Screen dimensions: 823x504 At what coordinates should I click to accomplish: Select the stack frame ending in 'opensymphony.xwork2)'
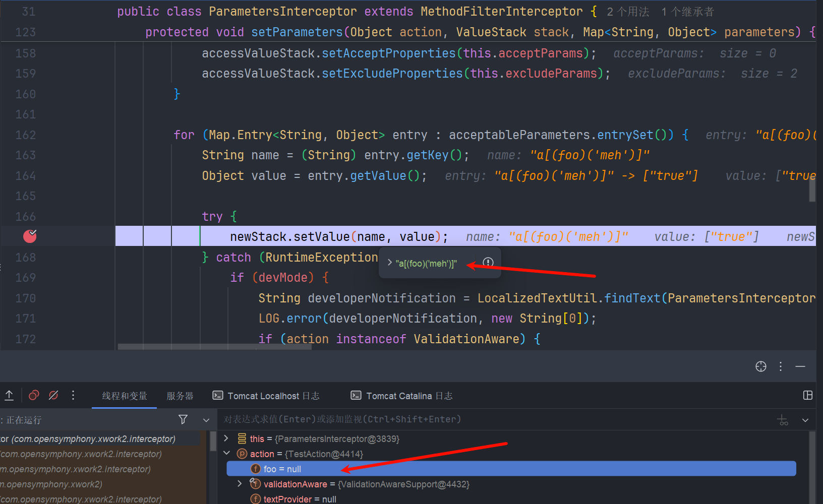[101, 484]
